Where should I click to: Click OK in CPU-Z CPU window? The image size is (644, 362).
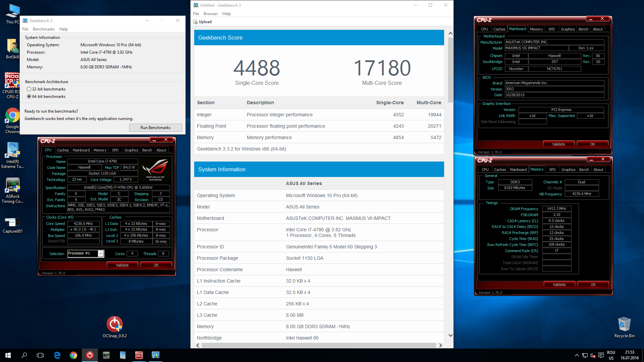156,265
